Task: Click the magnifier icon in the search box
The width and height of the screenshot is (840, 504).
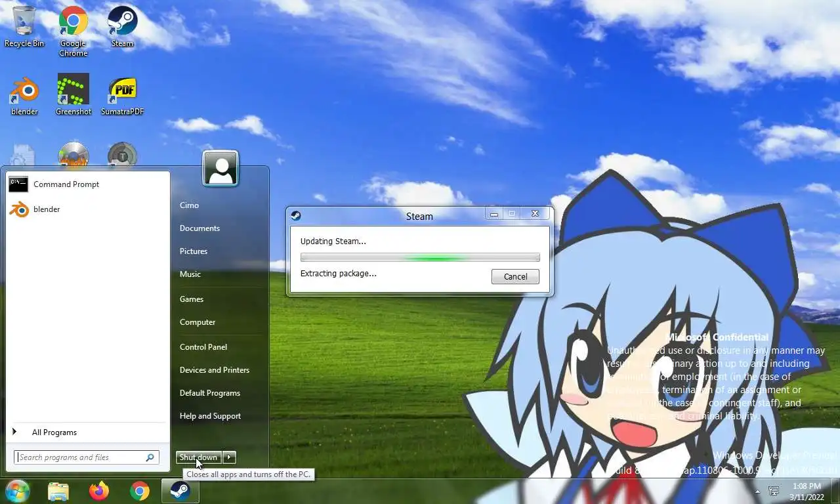Action: (150, 457)
